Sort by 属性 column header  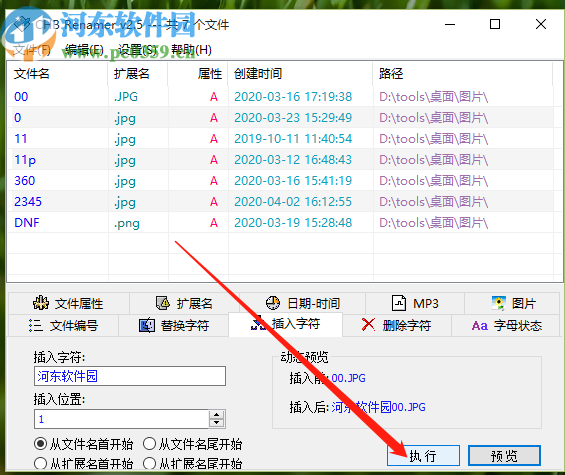198,74
